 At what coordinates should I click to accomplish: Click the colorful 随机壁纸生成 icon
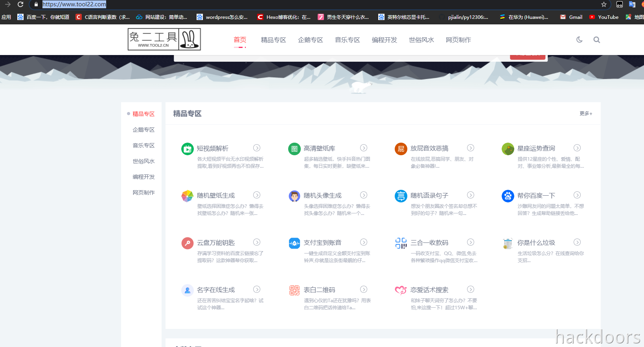click(x=188, y=196)
